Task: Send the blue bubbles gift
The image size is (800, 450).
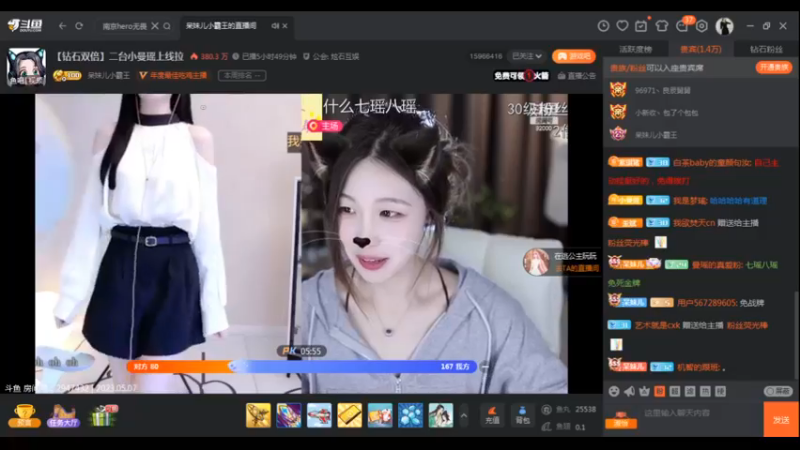Action: [x=410, y=415]
